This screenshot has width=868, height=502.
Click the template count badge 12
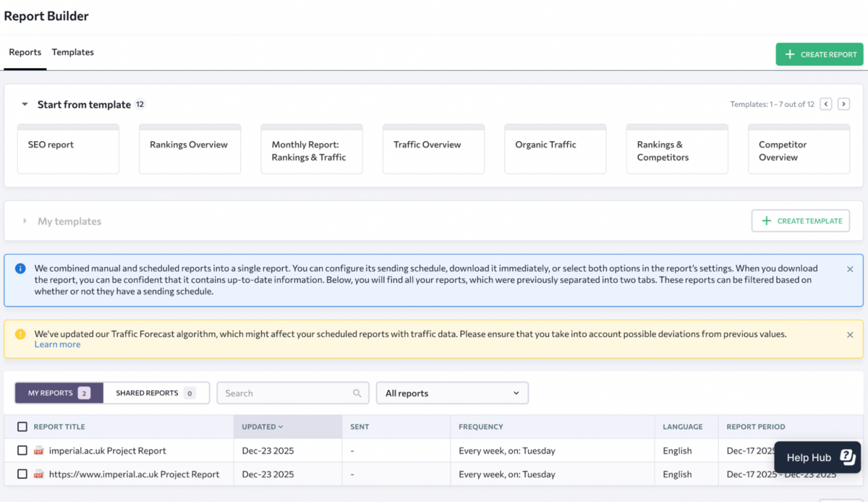[x=140, y=104]
